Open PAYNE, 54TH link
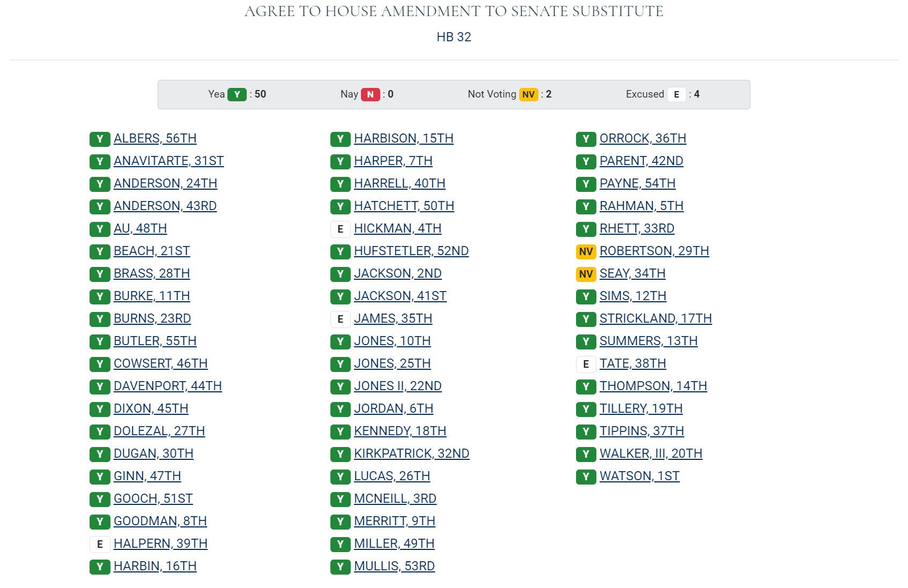 pyautogui.click(x=638, y=183)
